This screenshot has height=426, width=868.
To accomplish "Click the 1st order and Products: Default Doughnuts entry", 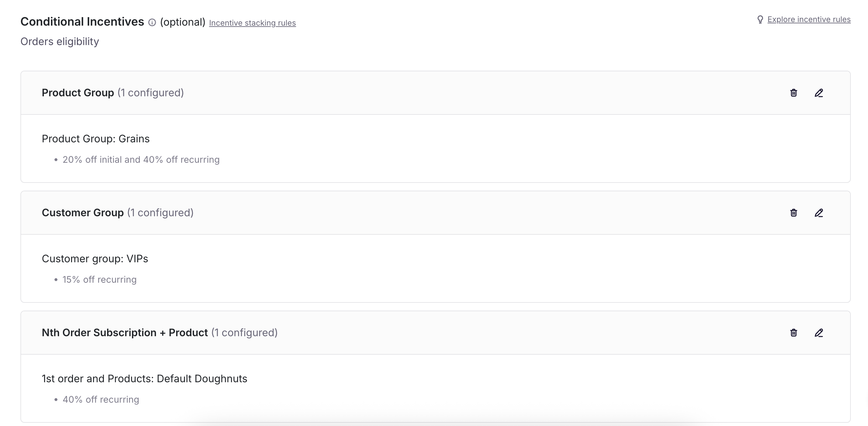I will 144,379.
